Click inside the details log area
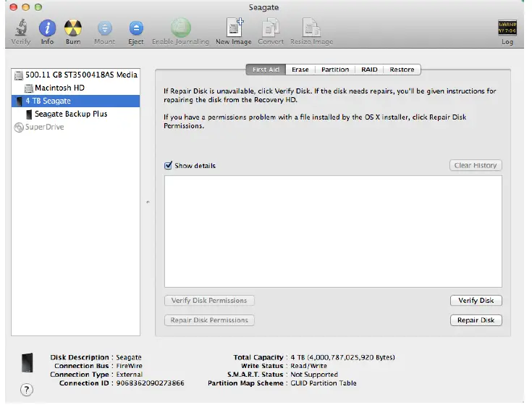Viewport: 532px width, 405px height. [333, 232]
